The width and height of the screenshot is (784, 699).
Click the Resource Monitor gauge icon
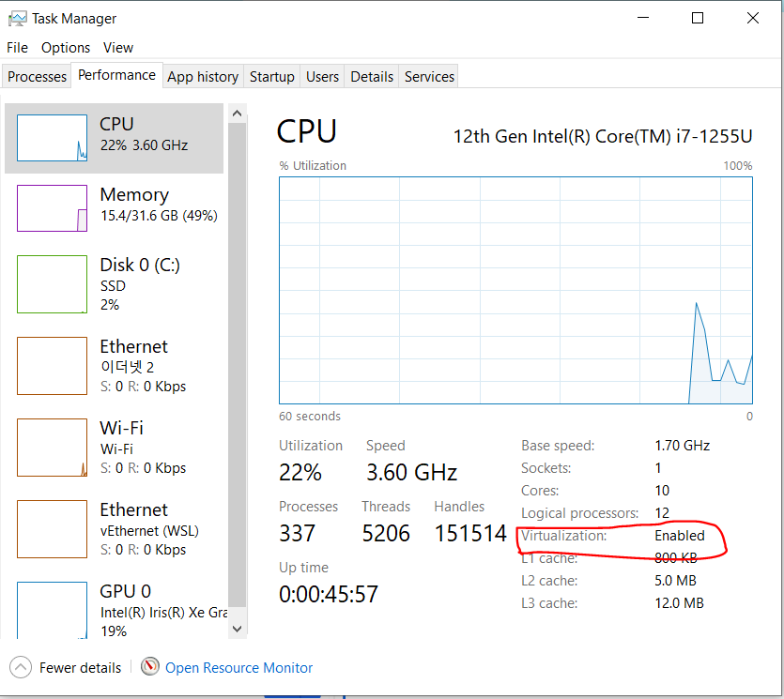pos(150,666)
